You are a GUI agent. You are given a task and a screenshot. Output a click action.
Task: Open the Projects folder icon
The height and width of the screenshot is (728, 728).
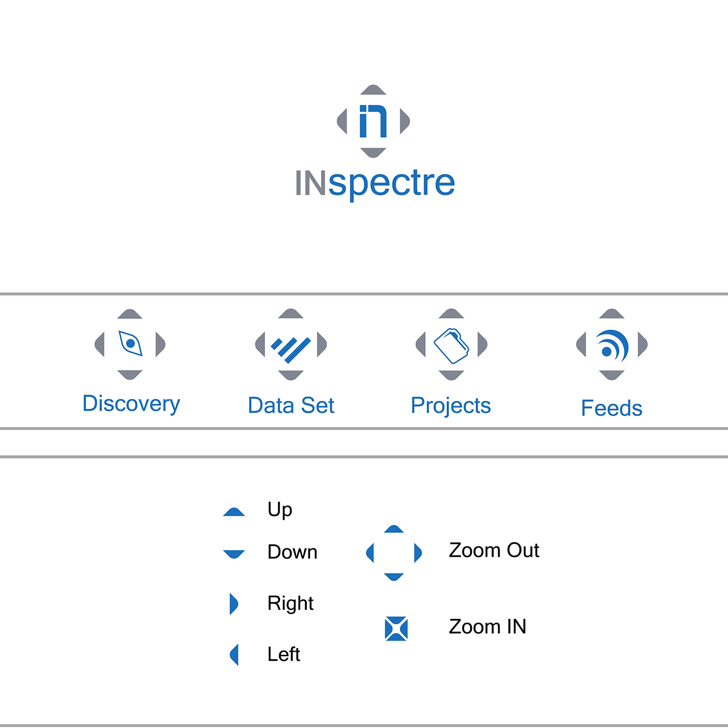(x=451, y=345)
